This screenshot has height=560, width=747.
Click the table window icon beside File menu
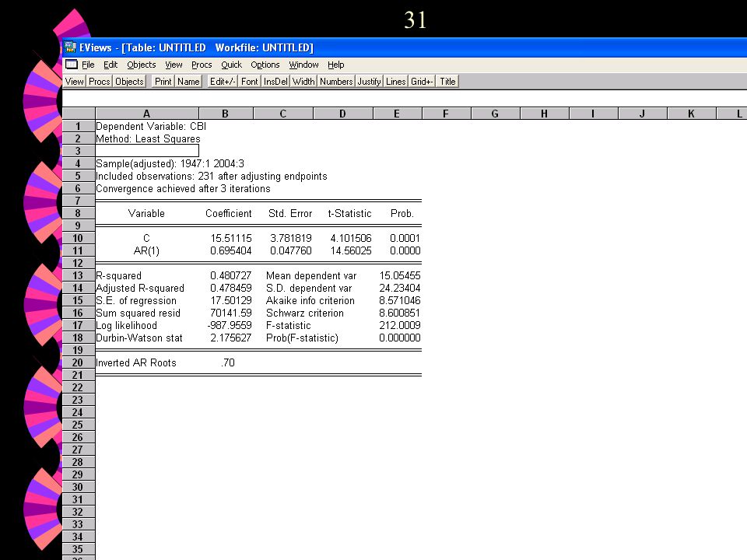(x=72, y=65)
